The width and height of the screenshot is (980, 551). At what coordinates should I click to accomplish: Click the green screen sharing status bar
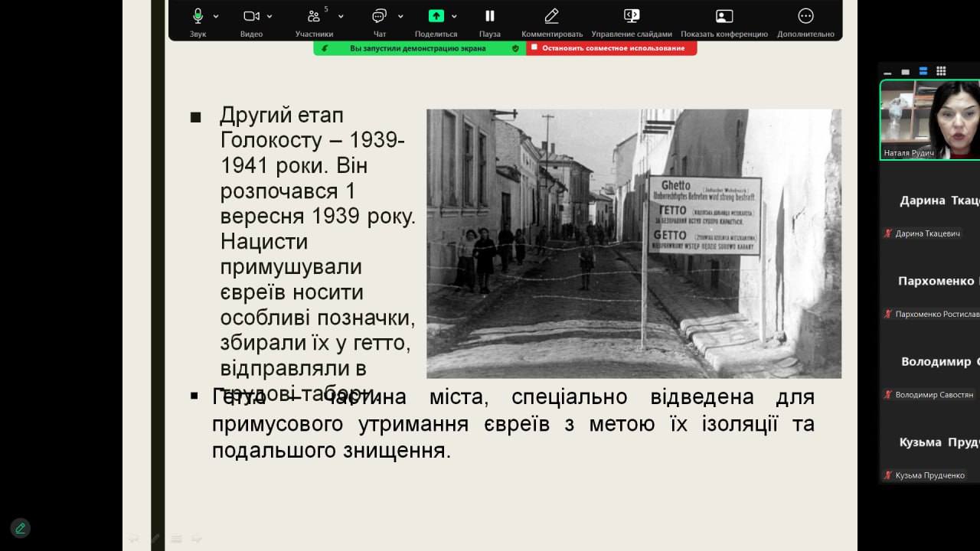coord(418,48)
